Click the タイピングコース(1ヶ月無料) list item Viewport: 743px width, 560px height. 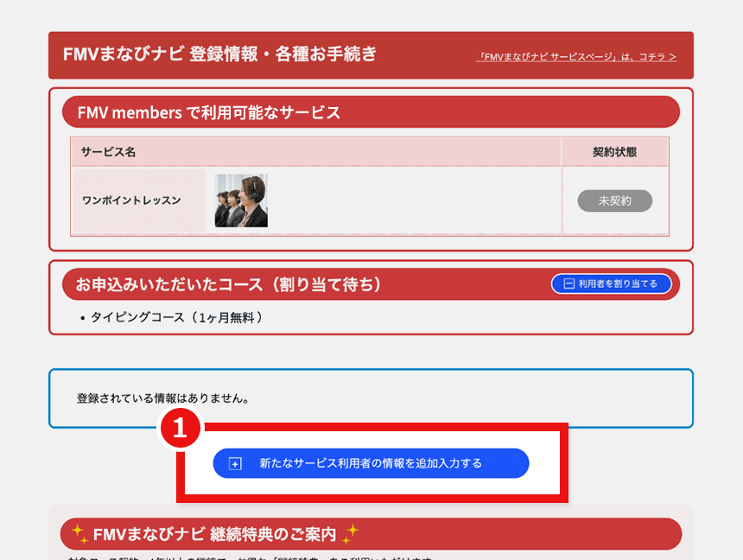(176, 317)
